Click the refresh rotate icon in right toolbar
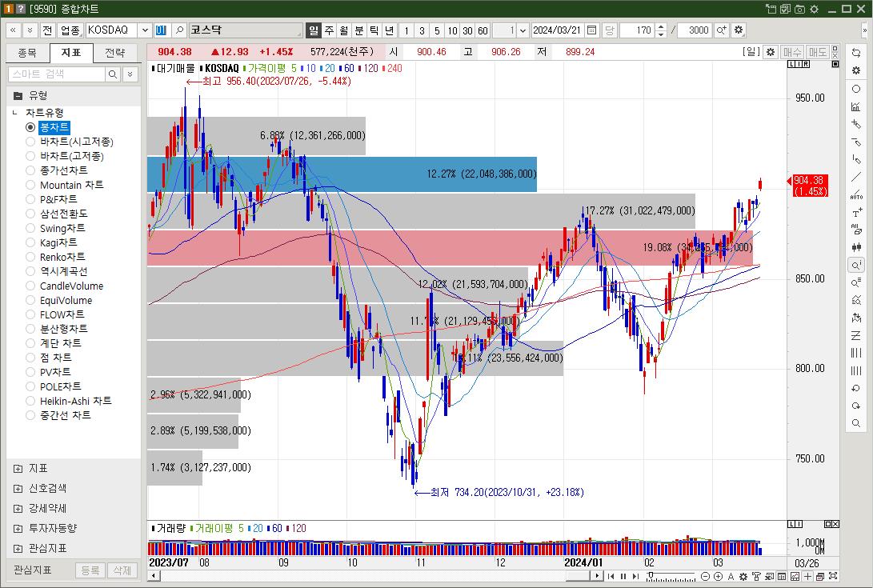Image resolution: width=873 pixels, height=588 pixels. click(x=856, y=53)
